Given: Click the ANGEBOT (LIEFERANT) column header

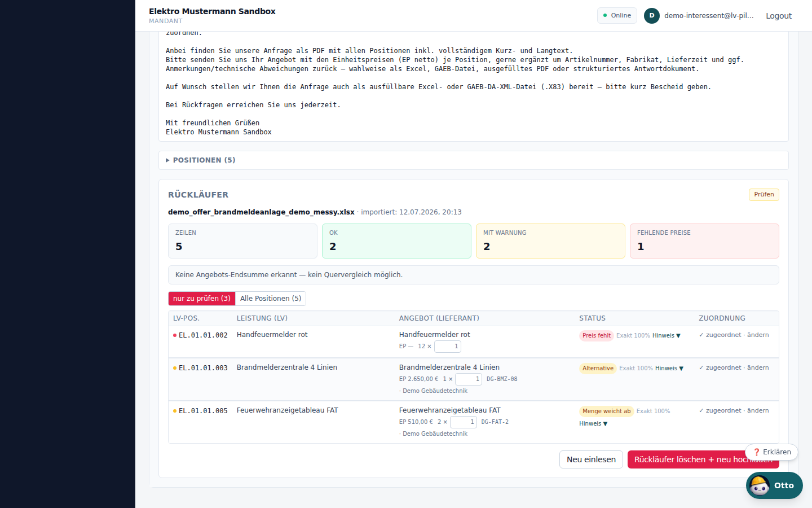Looking at the screenshot, I should (439, 318).
